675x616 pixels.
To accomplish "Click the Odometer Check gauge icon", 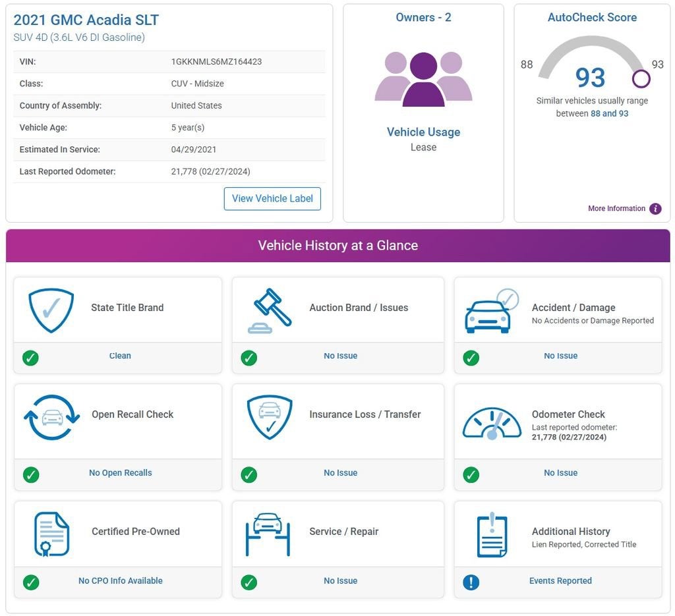I will click(x=492, y=424).
